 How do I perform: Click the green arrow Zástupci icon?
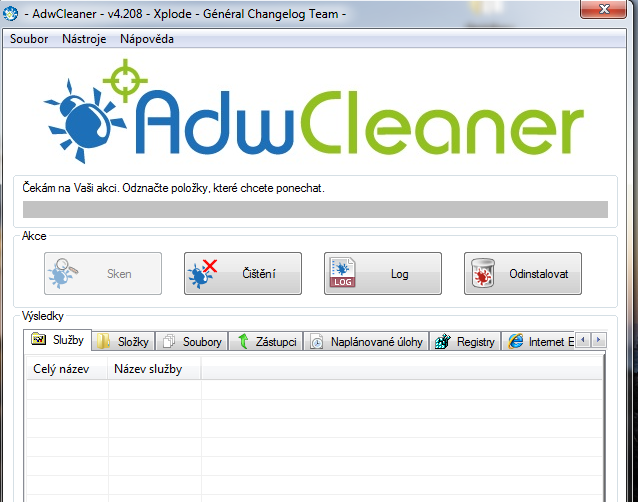coord(243,341)
